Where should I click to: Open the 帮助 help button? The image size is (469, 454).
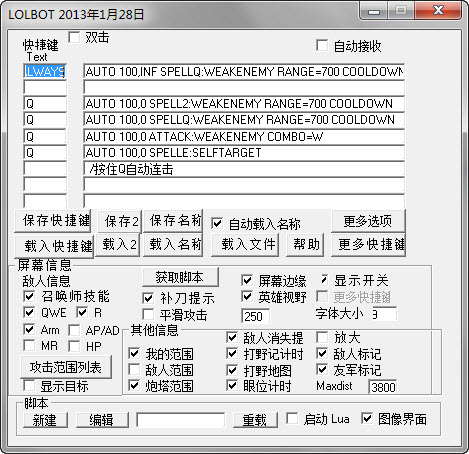click(305, 245)
